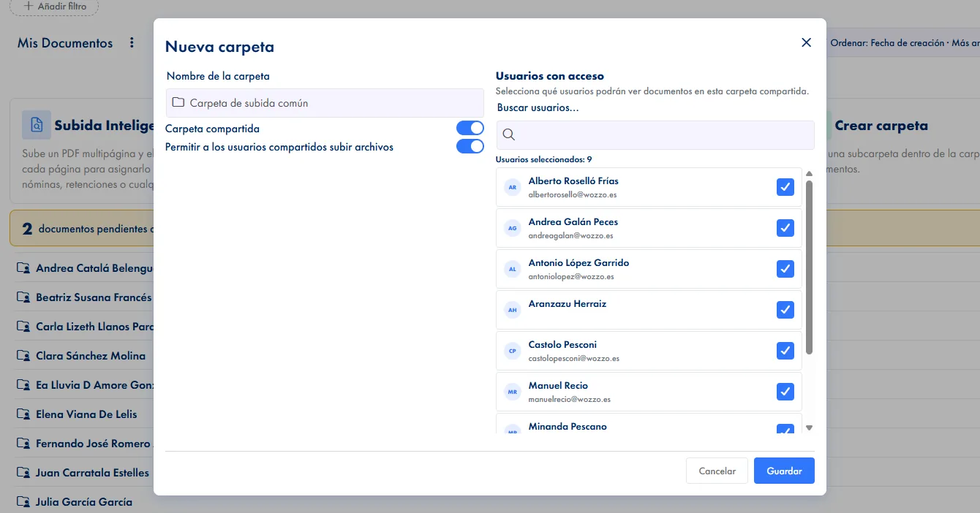Toggle Carpeta compartida switch
The image size is (980, 513).
pos(470,129)
